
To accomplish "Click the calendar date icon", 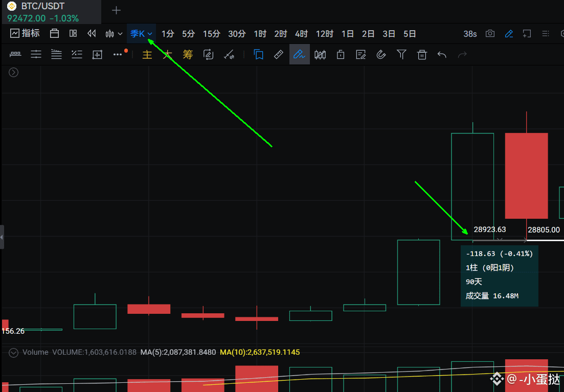I will click(54, 33).
